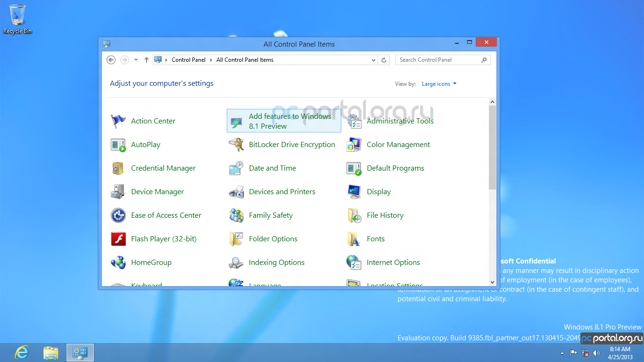The image size is (644, 362).
Task: Click the Device Manager icon
Action: click(x=118, y=192)
